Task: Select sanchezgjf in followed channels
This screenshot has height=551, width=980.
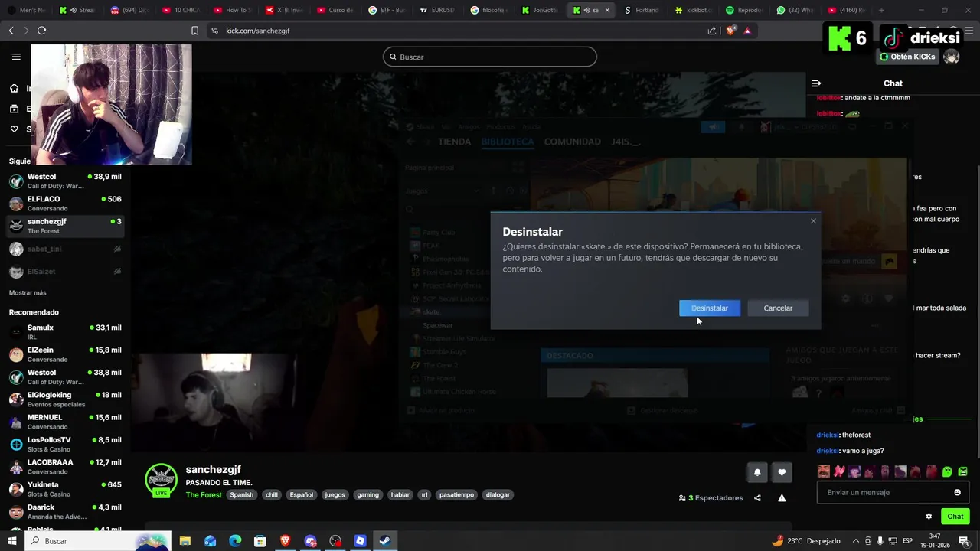Action: pos(65,226)
